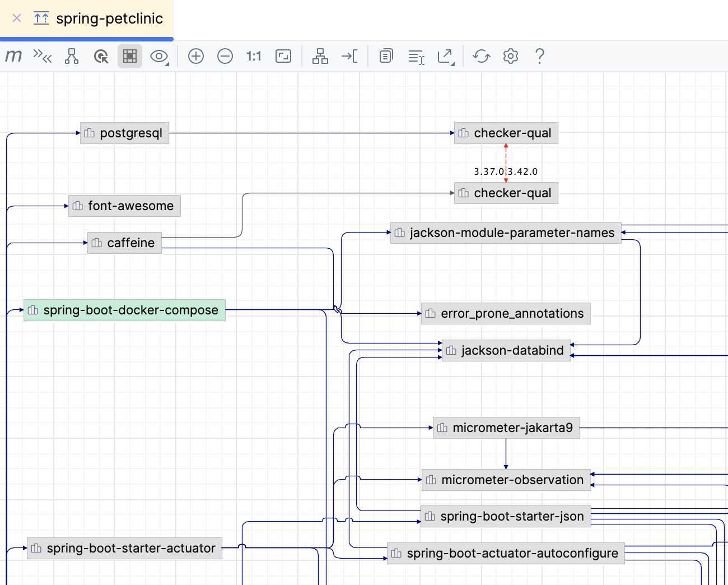Screen dimensions: 728x585
Task: Select the spring-boot-docker-compose node
Action: pos(124,310)
